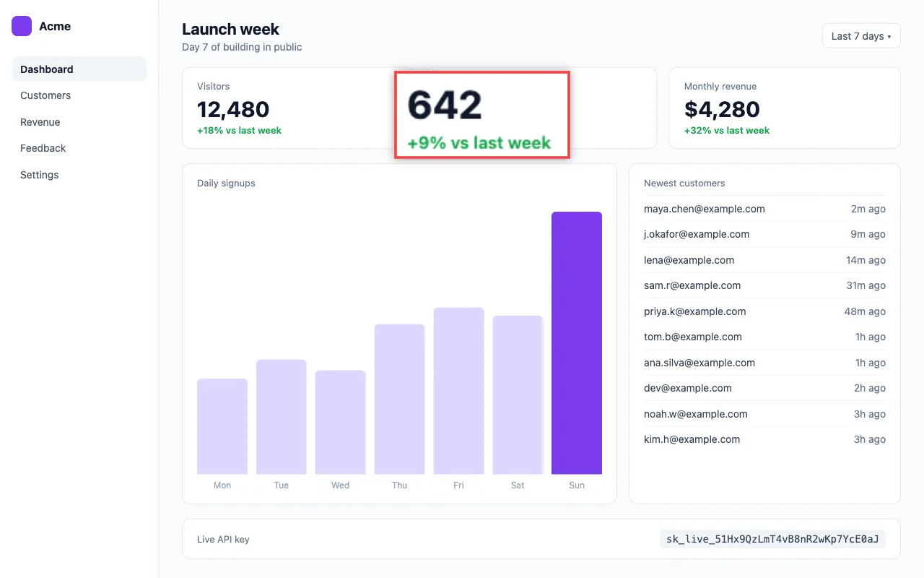Select customer noah.w@example.com
This screenshot has width=924, height=578.
point(764,414)
